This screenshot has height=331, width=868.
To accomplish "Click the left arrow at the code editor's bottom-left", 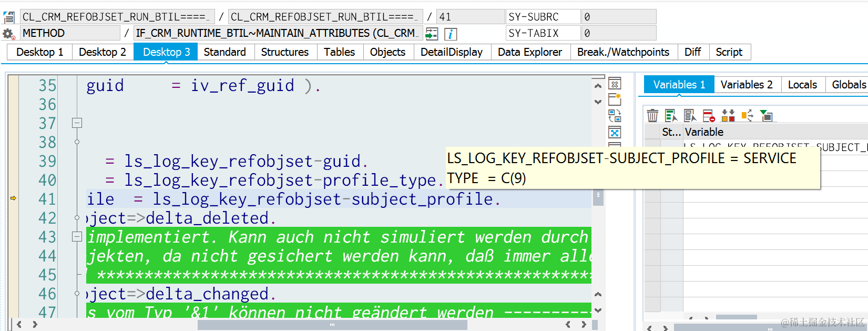I will (x=19, y=325).
